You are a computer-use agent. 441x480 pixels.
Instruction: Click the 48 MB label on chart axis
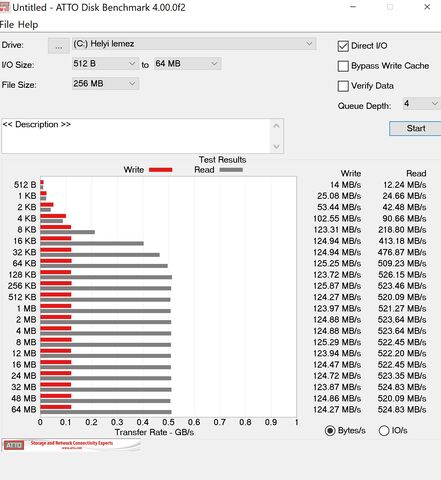pos(24,398)
